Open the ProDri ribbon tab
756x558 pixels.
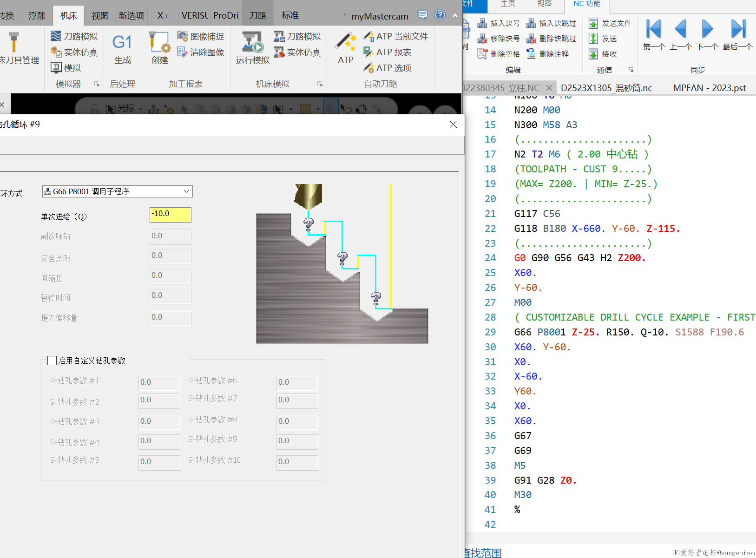click(x=226, y=15)
